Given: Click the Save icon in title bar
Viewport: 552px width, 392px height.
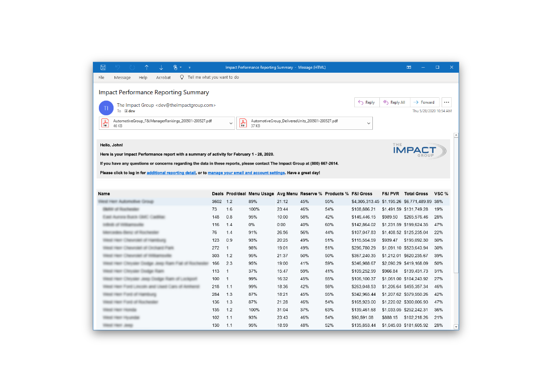Looking at the screenshot, I should pos(103,67).
